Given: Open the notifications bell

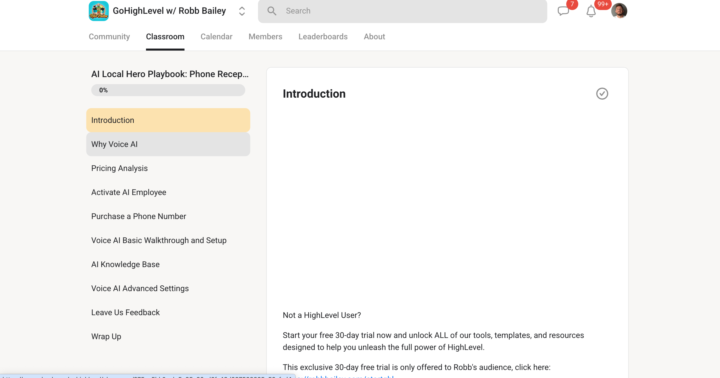Looking at the screenshot, I should click(591, 11).
